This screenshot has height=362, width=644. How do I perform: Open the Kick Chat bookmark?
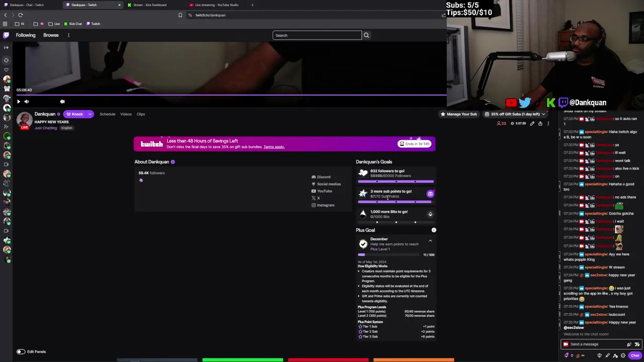[72, 24]
